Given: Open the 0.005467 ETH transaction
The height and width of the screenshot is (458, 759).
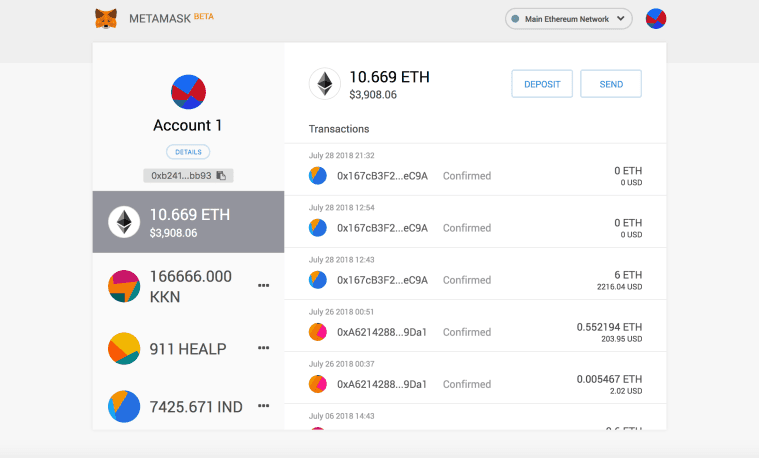Looking at the screenshot, I should point(475,378).
